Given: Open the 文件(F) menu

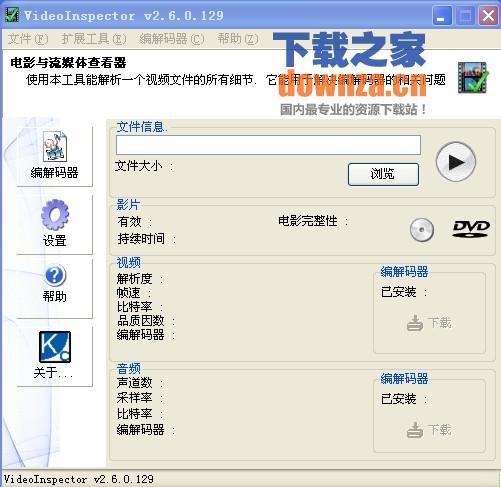Looking at the screenshot, I should coord(28,39).
